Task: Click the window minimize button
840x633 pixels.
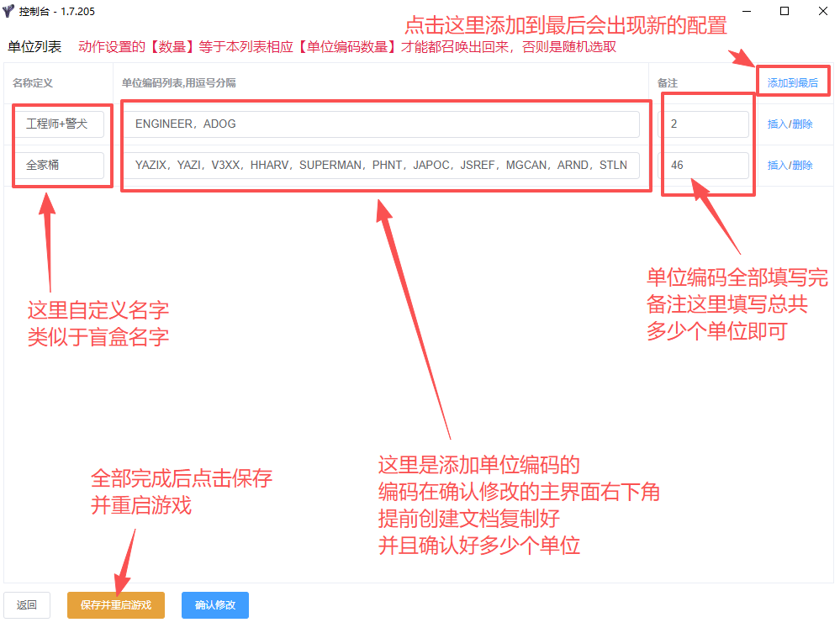Action: pos(747,12)
